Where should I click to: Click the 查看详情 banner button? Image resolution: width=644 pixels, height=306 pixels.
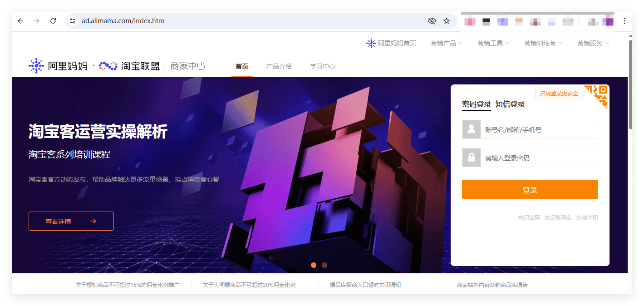71,221
